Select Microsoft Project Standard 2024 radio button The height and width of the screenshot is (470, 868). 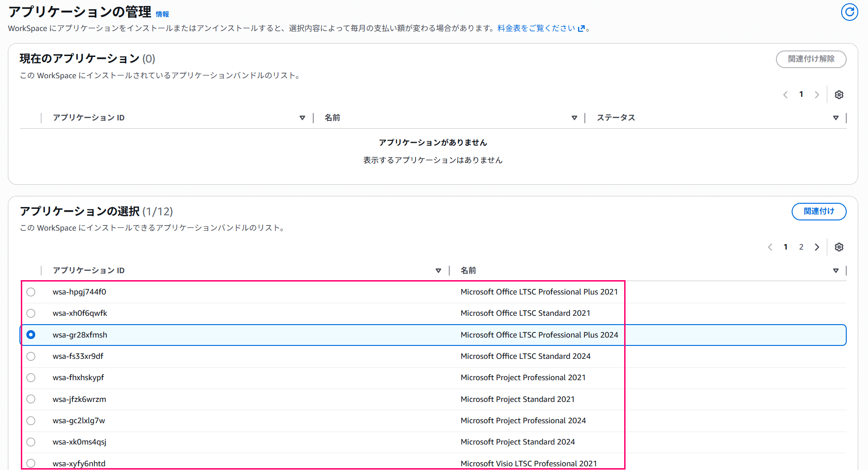point(31,442)
